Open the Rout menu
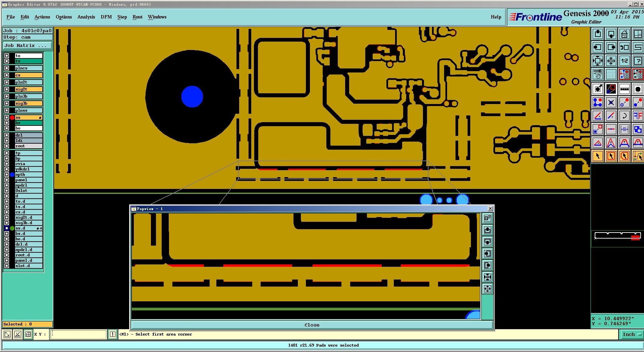Image resolution: width=644 pixels, height=352 pixels. point(138,17)
